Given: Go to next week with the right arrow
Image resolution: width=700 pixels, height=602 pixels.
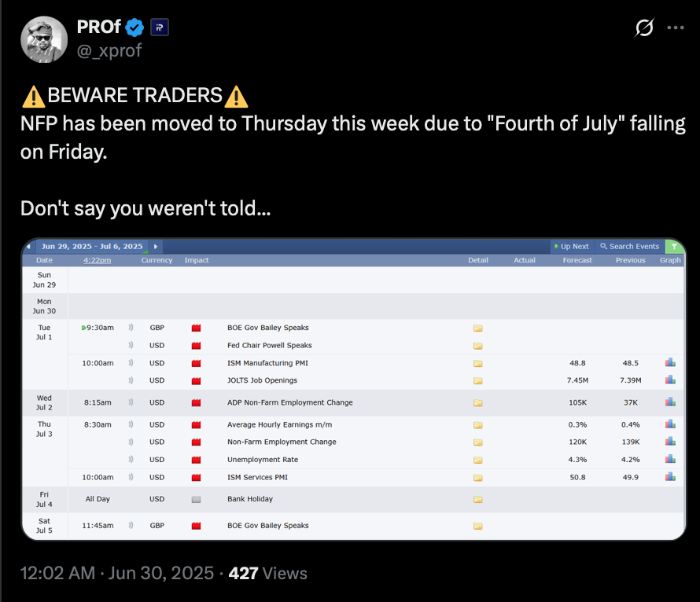Looking at the screenshot, I should (156, 246).
